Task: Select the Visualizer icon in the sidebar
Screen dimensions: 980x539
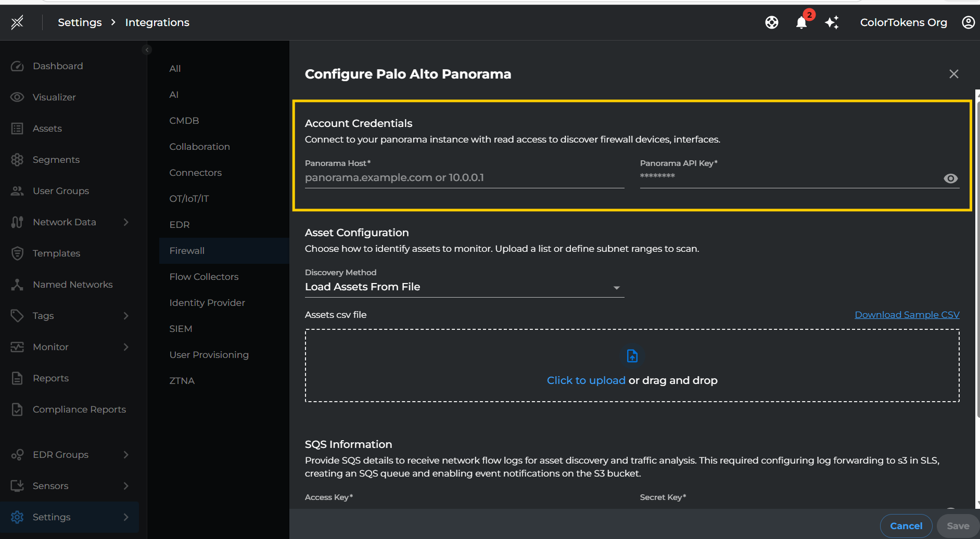Action: (17, 97)
